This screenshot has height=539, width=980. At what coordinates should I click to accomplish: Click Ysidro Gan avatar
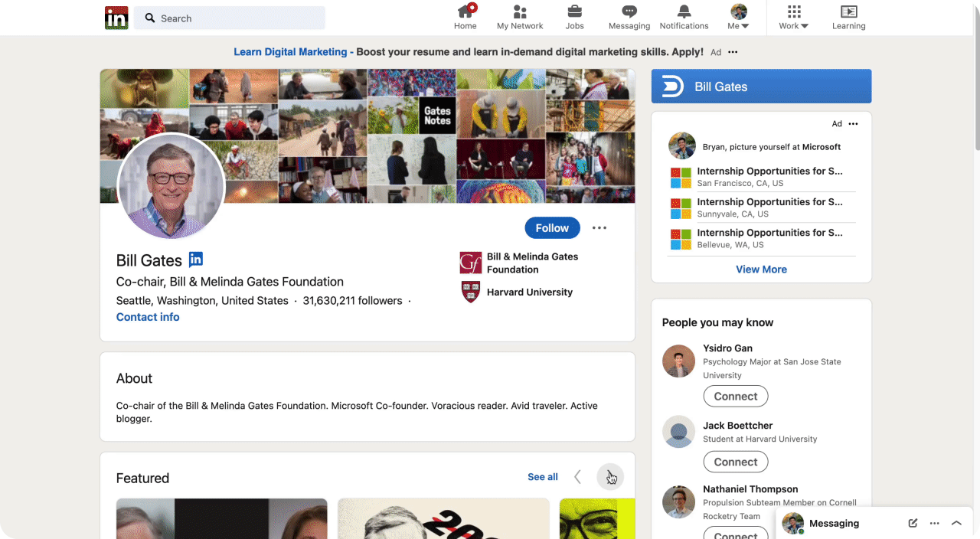678,361
